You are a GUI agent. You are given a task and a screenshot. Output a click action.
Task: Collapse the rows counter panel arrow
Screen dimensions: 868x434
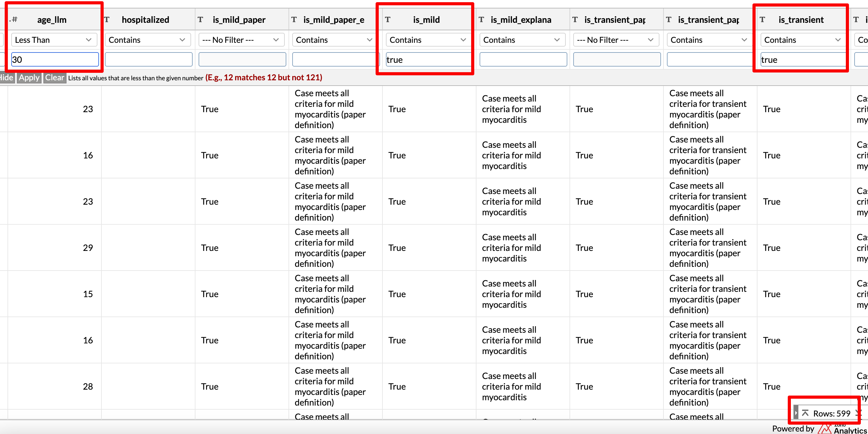[x=796, y=413]
